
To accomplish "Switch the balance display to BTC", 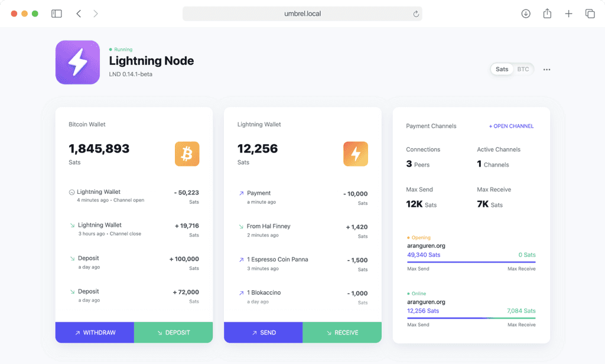I will (x=523, y=69).
